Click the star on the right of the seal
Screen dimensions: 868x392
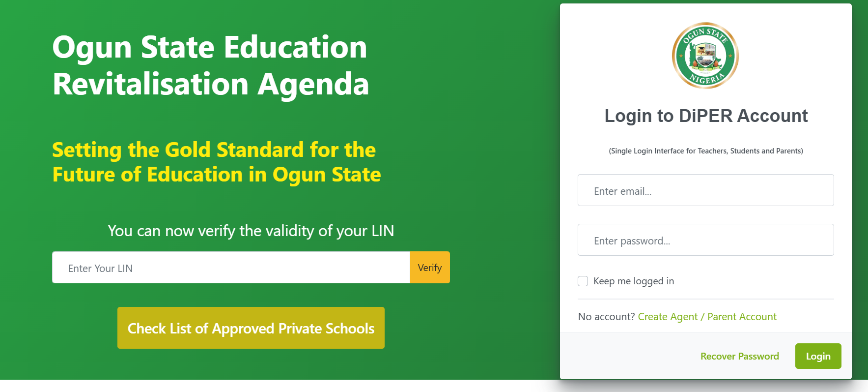[730, 56]
